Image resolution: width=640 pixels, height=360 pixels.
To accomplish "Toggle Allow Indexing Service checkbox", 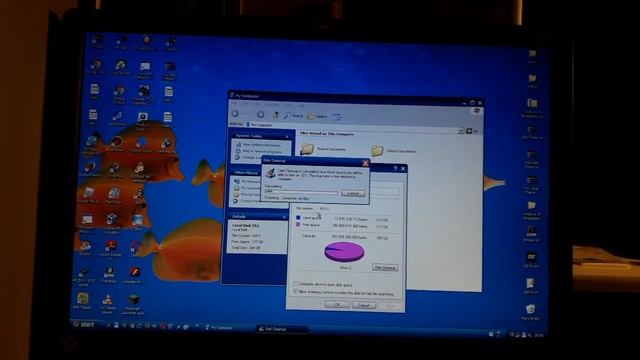I will pos(296,292).
